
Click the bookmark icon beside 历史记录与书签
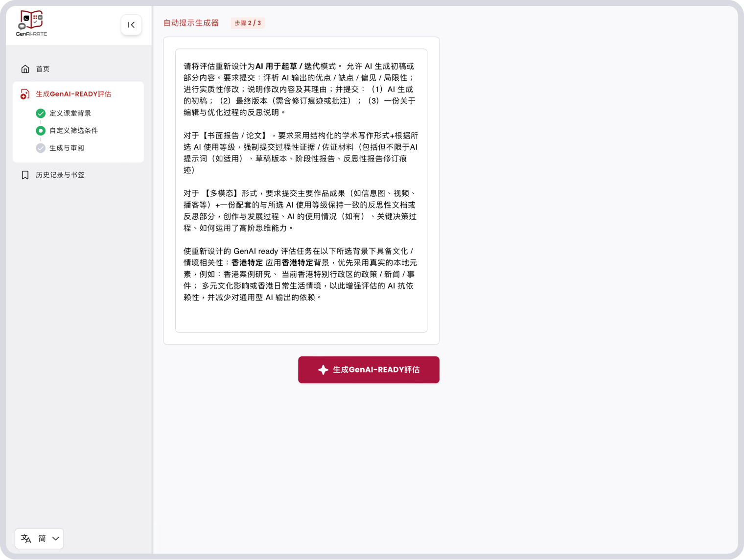click(x=25, y=175)
